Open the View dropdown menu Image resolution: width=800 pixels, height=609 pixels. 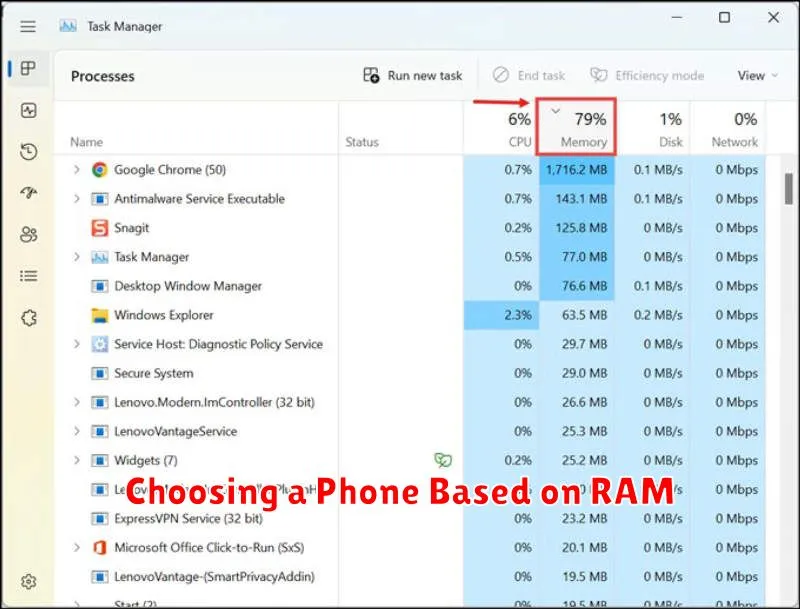[x=758, y=75]
